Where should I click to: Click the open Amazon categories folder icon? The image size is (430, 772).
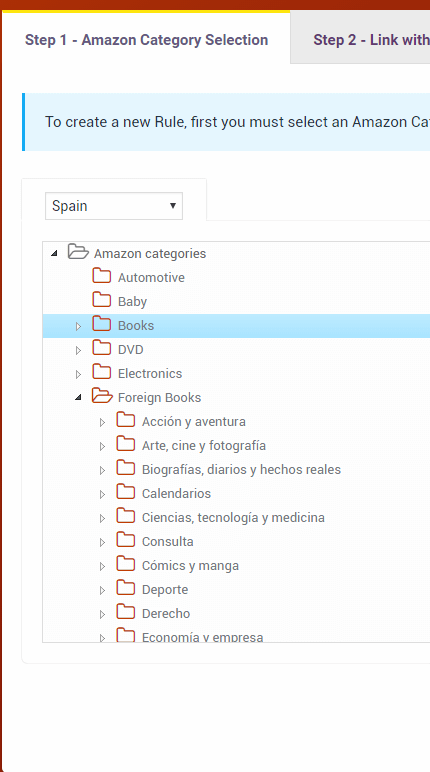78,252
